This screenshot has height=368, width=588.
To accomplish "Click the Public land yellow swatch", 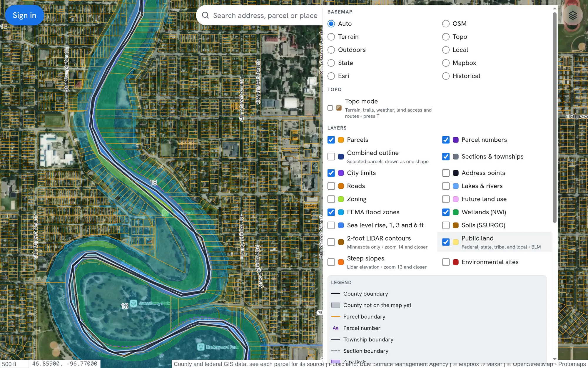I will click(456, 242).
